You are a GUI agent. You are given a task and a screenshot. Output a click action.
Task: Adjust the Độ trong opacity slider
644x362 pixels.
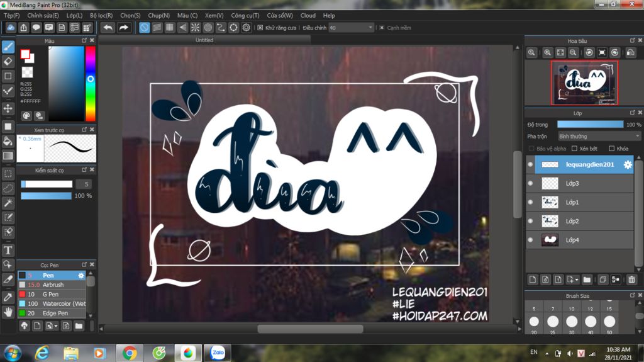[x=590, y=124]
